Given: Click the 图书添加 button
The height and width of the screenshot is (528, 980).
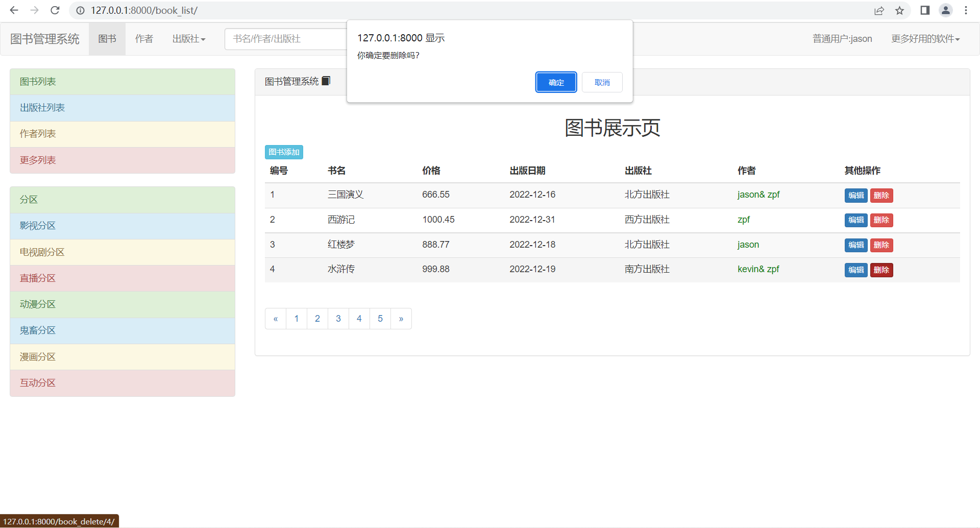Looking at the screenshot, I should 284,152.
